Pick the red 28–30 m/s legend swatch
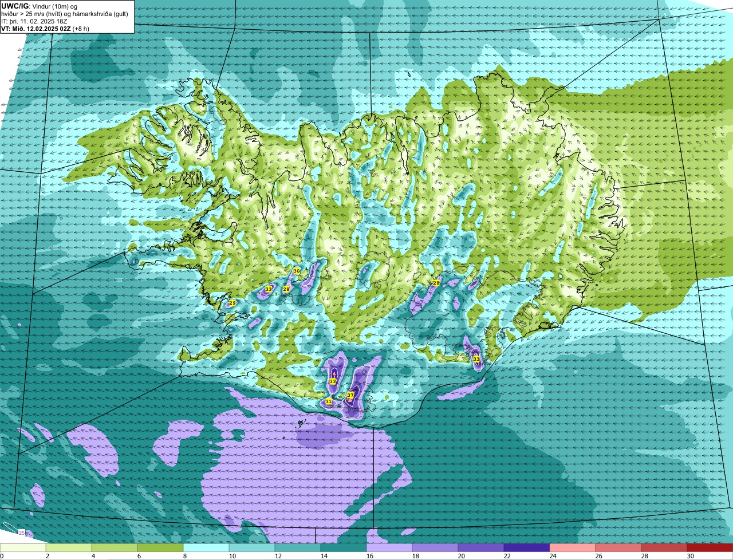The image size is (733, 560). tap(664, 548)
